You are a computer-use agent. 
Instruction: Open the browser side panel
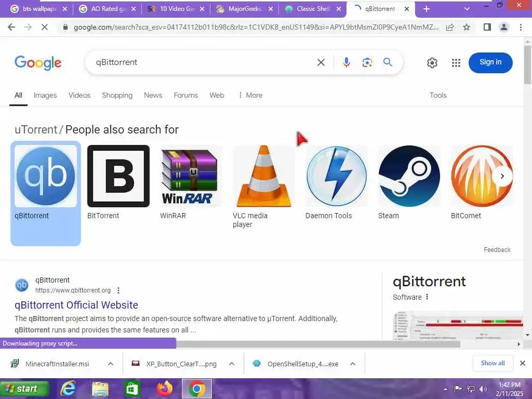(487, 27)
